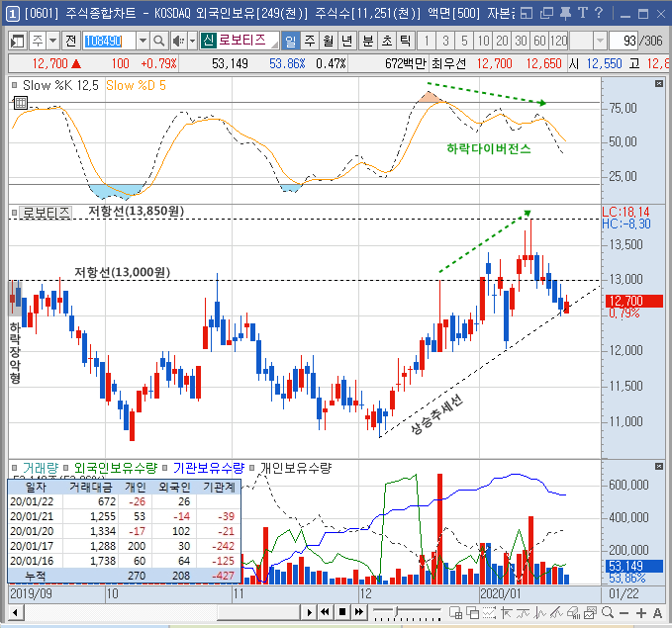Toggle the 로보티즈 price series square marker
The height and width of the screenshot is (628, 672).
(x=14, y=213)
